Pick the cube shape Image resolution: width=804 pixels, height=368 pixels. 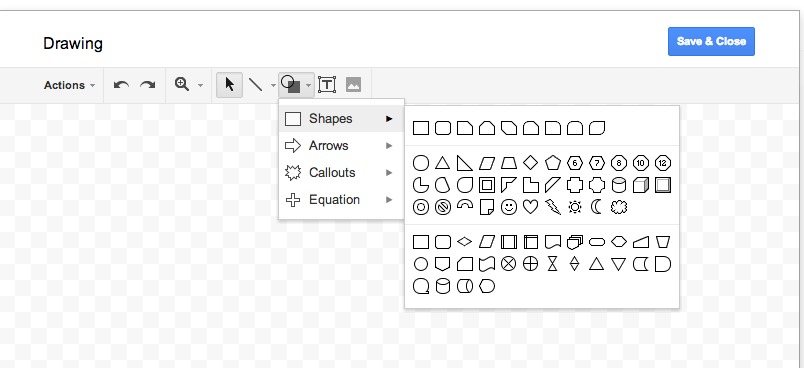[641, 185]
